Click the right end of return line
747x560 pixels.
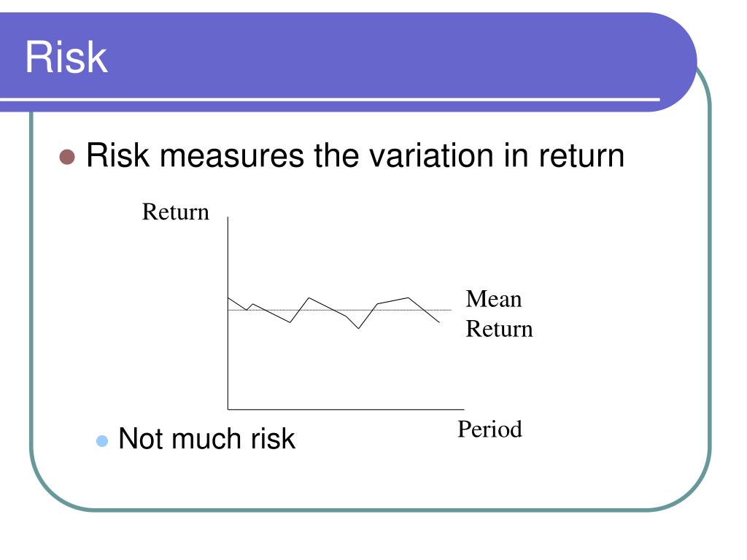[x=438, y=322]
